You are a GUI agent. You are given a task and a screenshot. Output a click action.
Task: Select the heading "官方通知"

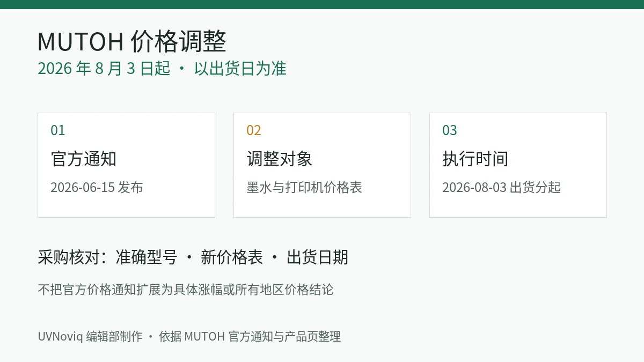83,159
